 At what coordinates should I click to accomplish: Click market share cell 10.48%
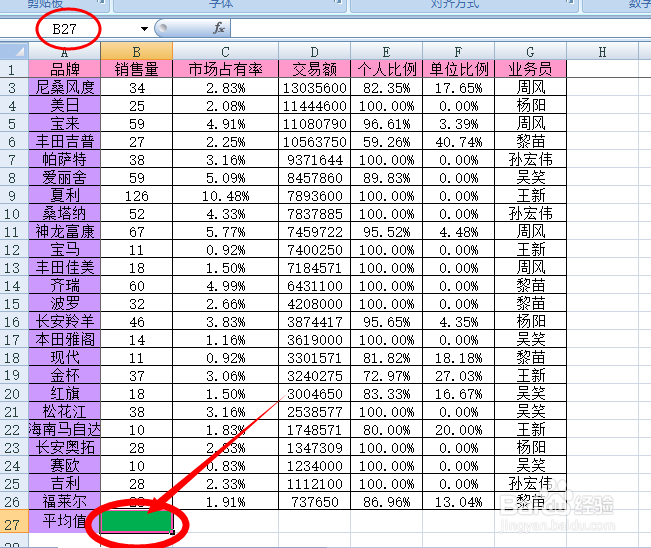225,196
